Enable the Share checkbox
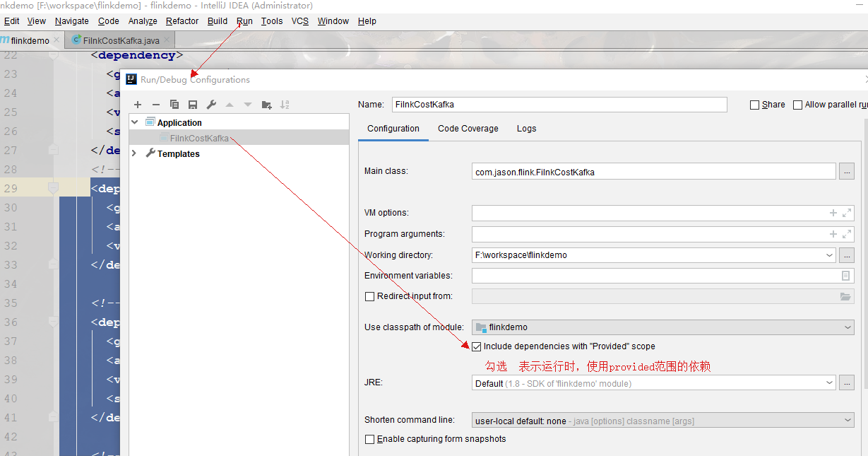 (754, 104)
